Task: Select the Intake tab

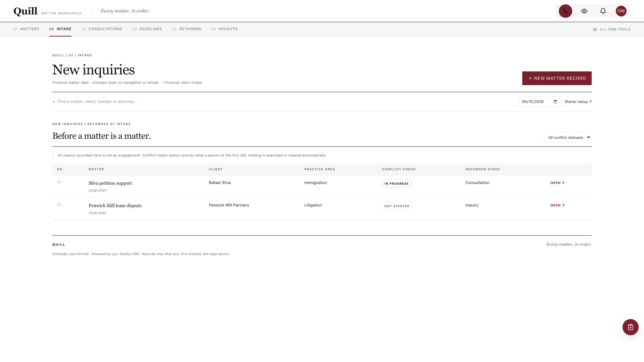Action: click(x=60, y=29)
